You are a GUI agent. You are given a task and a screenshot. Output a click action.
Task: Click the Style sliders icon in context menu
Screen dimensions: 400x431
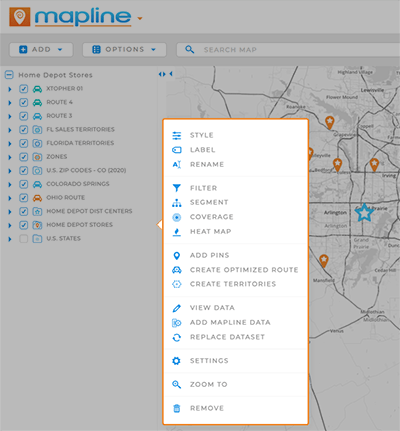click(177, 135)
